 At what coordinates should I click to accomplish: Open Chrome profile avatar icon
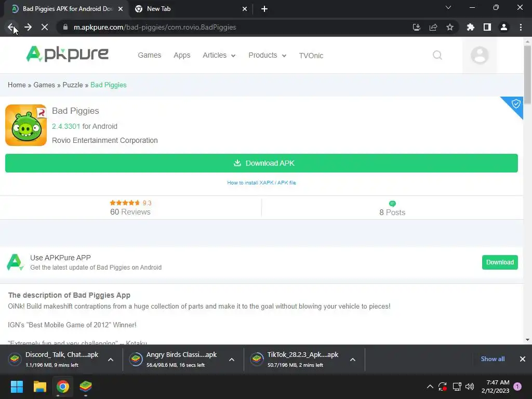(504, 27)
